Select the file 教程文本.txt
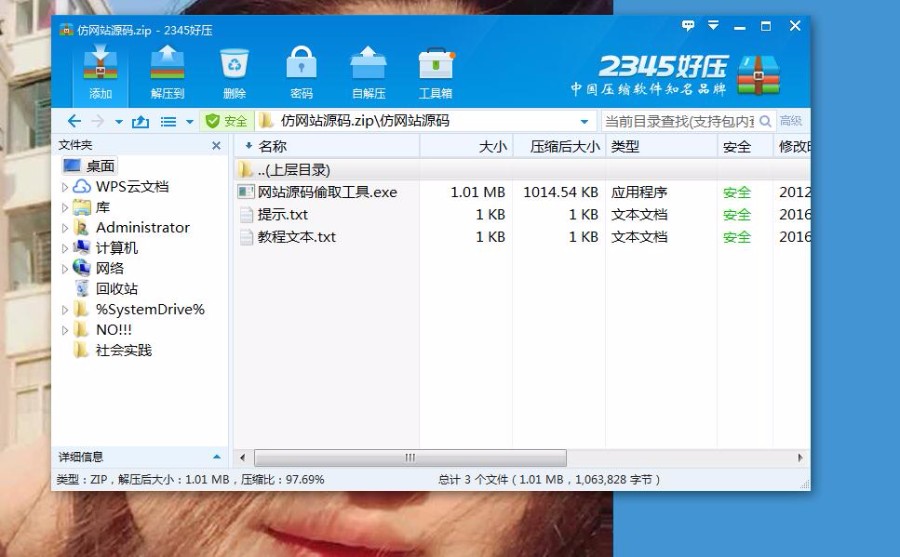The height and width of the screenshot is (557, 900). 297,237
